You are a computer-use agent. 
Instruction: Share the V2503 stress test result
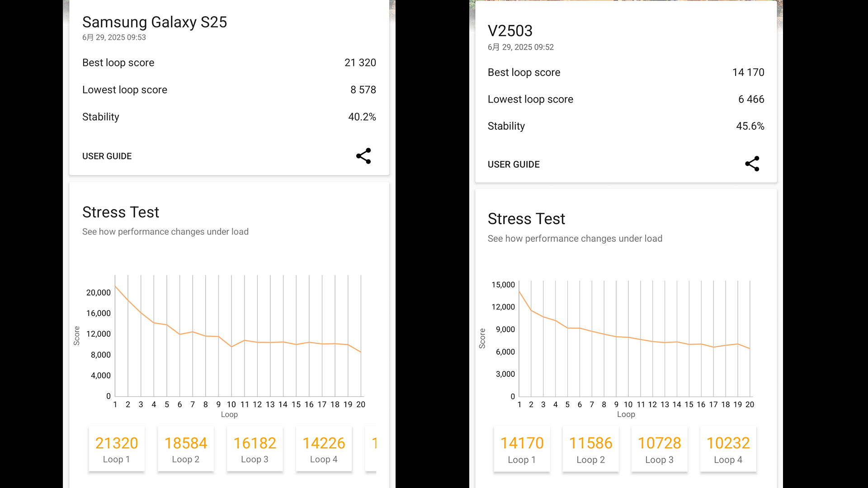752,164
